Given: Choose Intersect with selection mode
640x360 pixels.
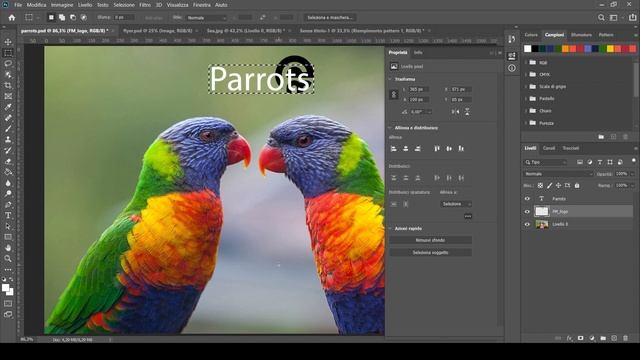Looking at the screenshot, I should click(84, 18).
